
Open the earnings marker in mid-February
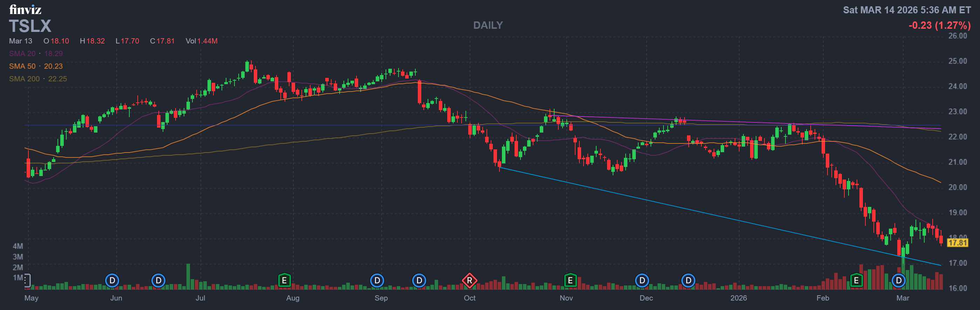click(x=856, y=281)
